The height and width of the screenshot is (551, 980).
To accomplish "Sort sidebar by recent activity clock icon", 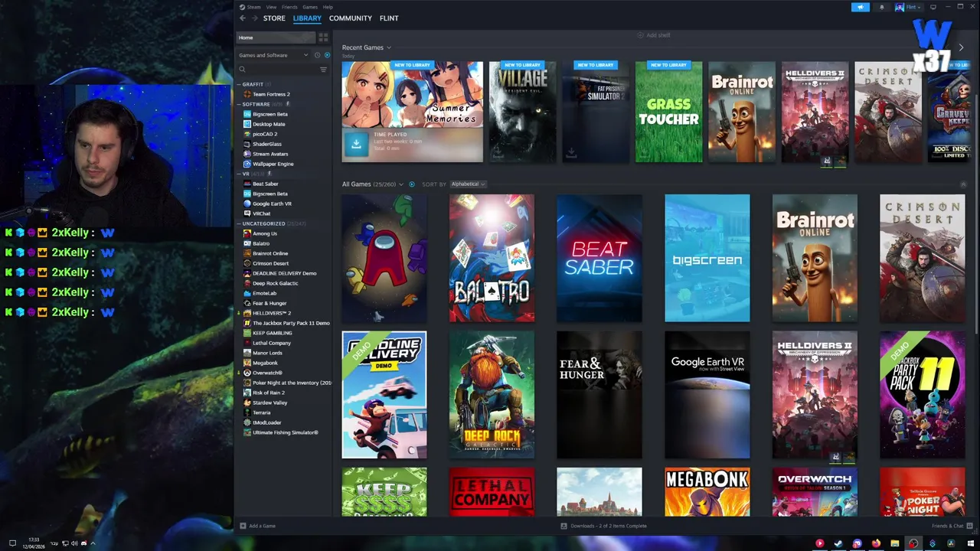I will pyautogui.click(x=318, y=55).
